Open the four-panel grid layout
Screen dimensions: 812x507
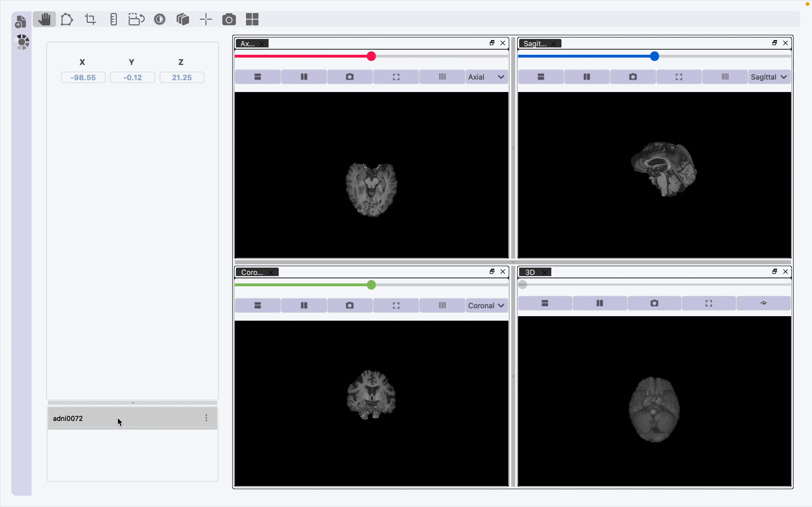click(x=252, y=19)
